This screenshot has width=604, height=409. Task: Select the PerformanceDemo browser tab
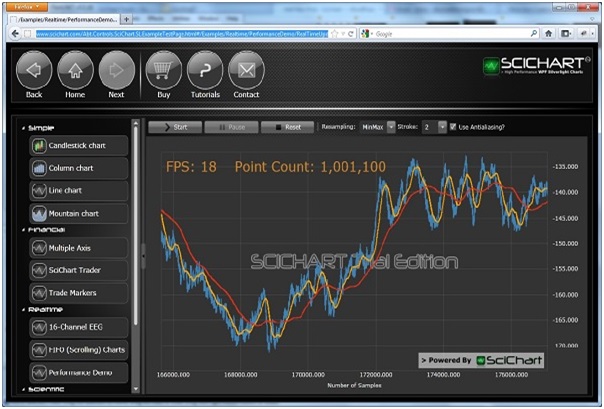64,19
